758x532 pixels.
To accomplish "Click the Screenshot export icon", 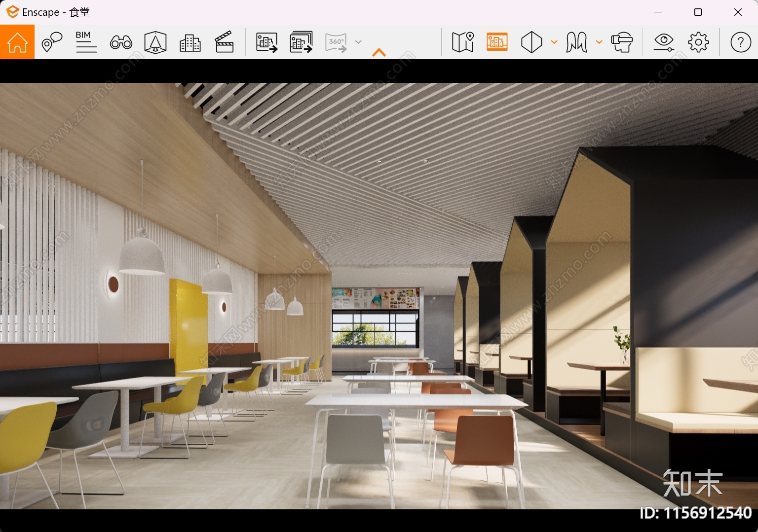I will [267, 42].
